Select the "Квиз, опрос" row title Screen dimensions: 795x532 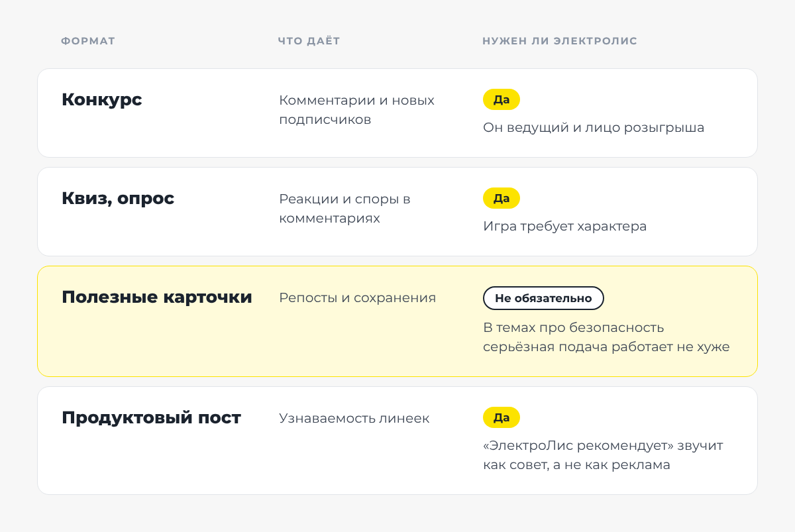(x=118, y=199)
